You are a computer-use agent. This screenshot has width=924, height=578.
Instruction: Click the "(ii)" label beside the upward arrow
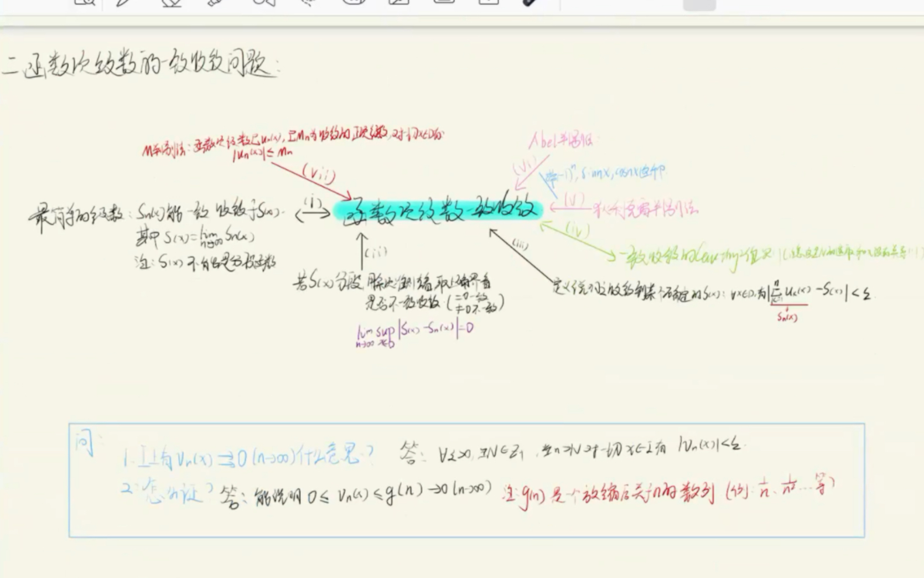point(376,252)
